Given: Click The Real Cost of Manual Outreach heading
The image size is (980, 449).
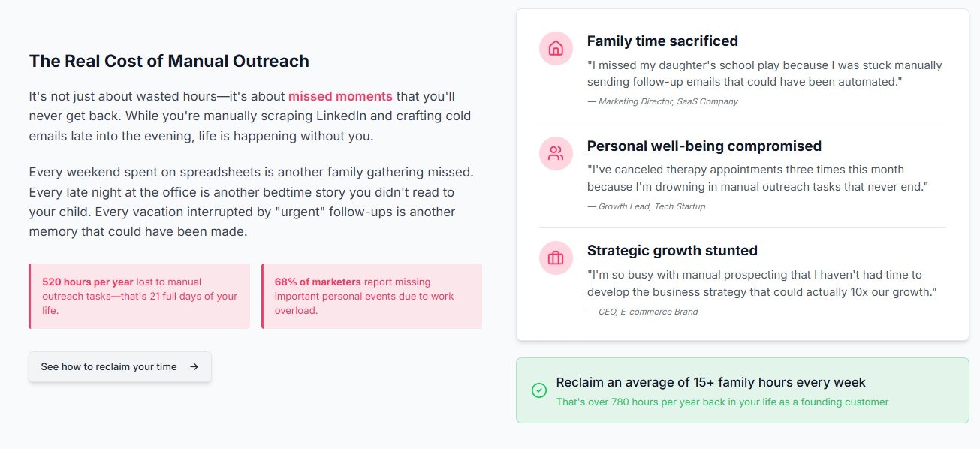Looking at the screenshot, I should click(169, 61).
